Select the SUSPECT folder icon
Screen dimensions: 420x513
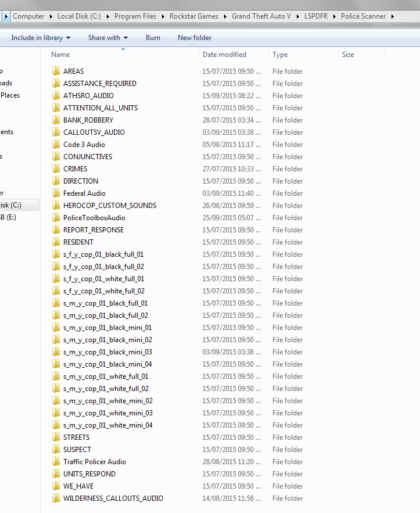pos(56,450)
